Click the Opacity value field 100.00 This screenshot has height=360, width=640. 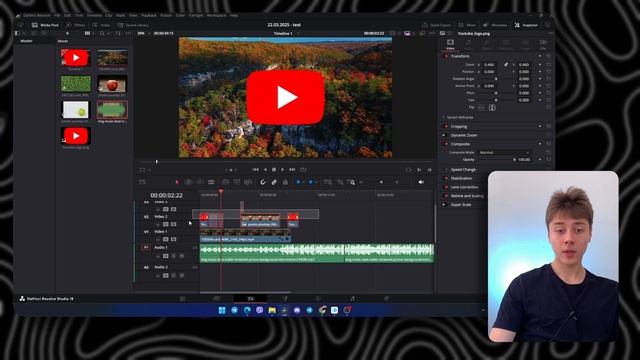[x=524, y=160]
